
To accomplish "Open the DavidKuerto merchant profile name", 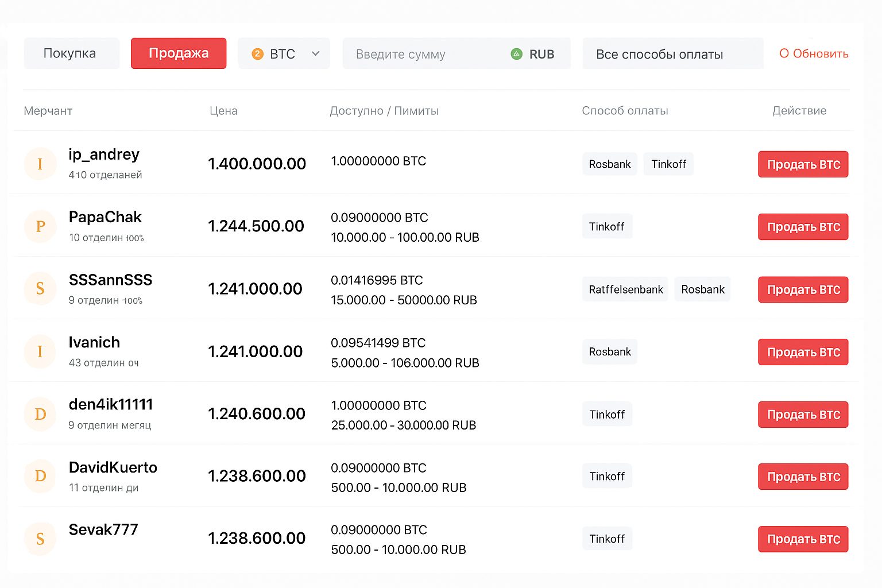I will coord(113,467).
